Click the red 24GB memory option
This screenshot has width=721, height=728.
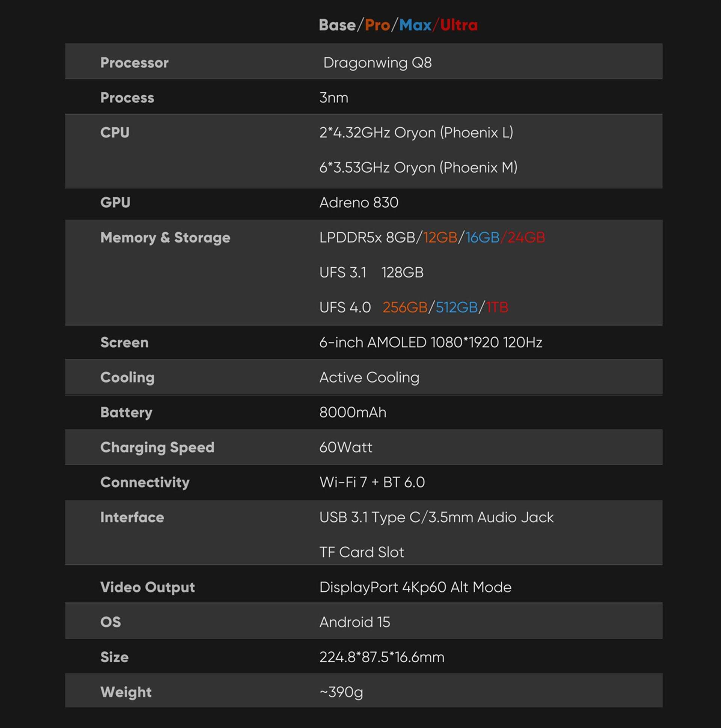coord(526,238)
